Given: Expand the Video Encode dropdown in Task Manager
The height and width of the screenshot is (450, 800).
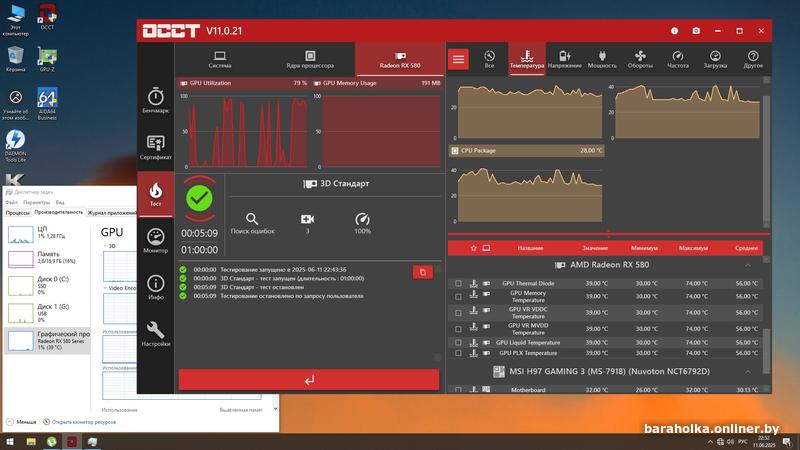Looking at the screenshot, I should pos(106,288).
